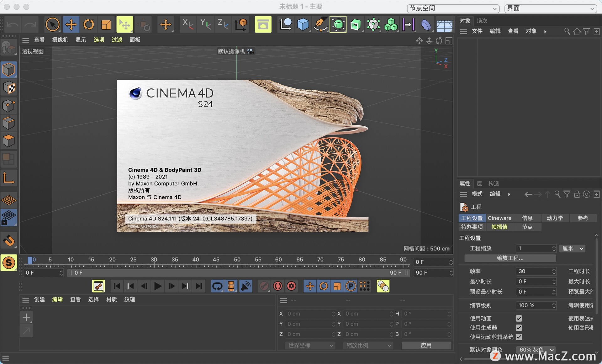
Task: Activate the Move tool
Action: (x=71, y=24)
